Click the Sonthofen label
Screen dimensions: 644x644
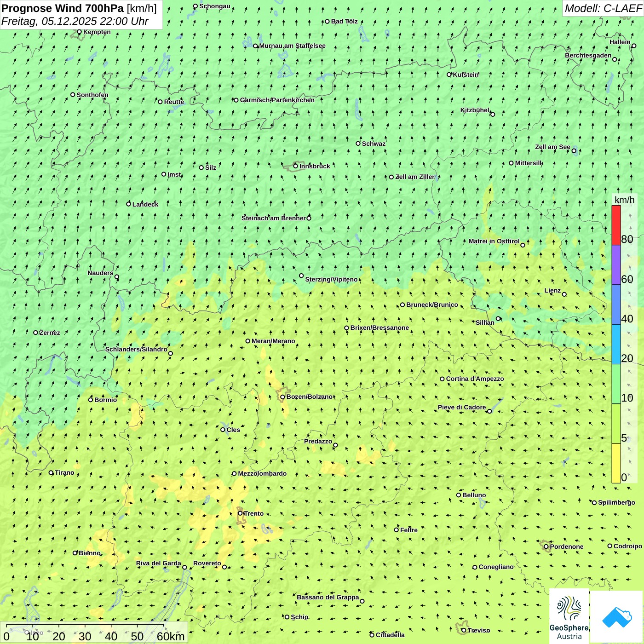tap(92, 95)
